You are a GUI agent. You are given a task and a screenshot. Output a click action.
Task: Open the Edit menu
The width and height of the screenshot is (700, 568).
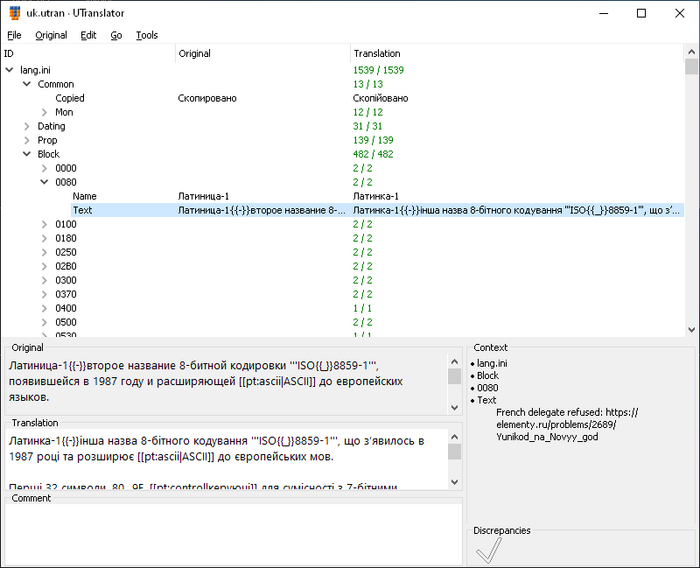click(89, 35)
